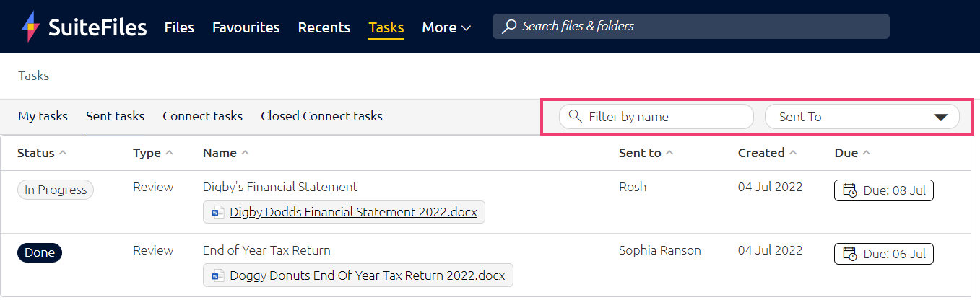980x300 pixels.
Task: Click the search magnifier icon in top bar
Action: pyautogui.click(x=510, y=27)
